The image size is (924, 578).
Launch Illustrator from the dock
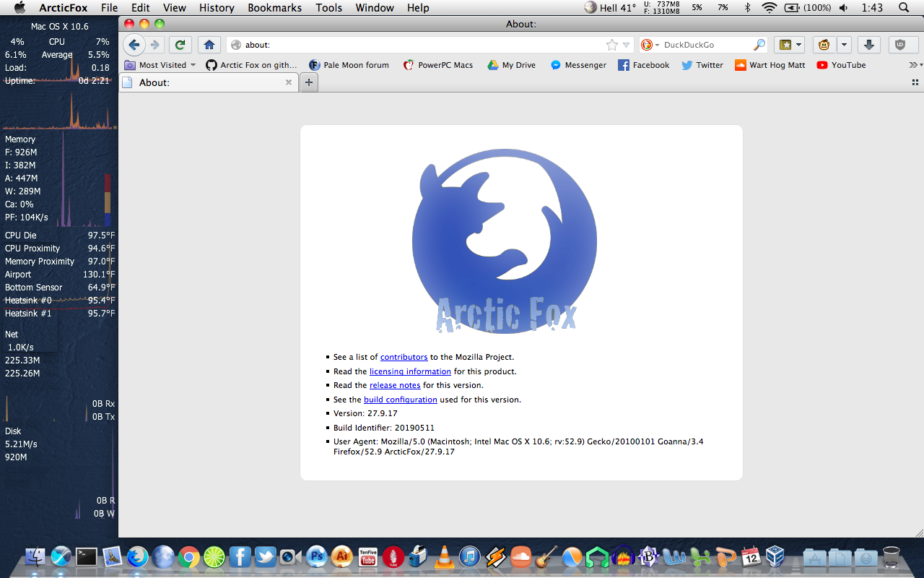pos(342,557)
